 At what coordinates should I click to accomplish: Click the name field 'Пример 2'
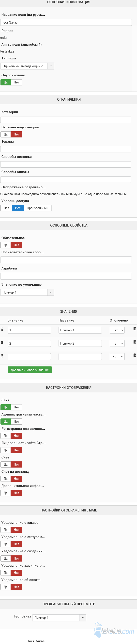coord(80,343)
